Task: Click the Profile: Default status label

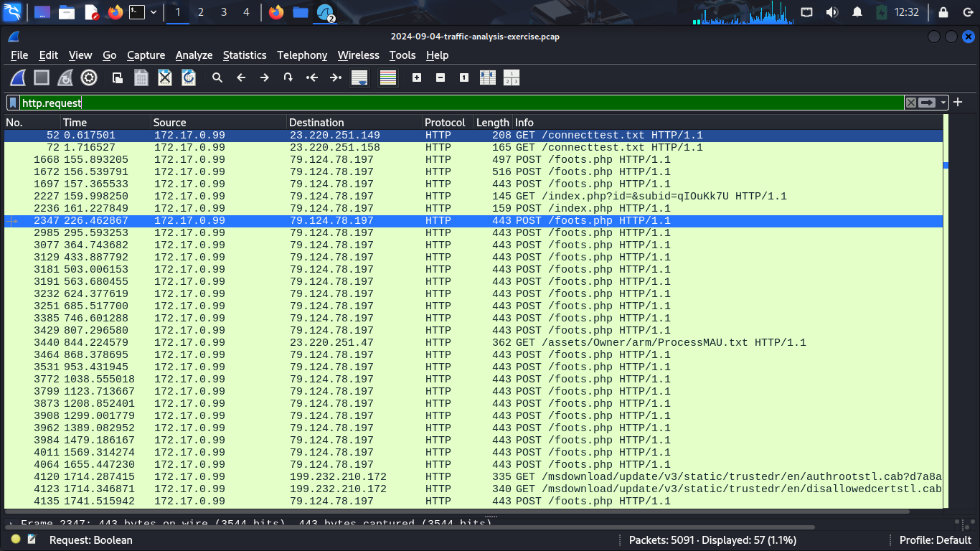Action: [935, 540]
